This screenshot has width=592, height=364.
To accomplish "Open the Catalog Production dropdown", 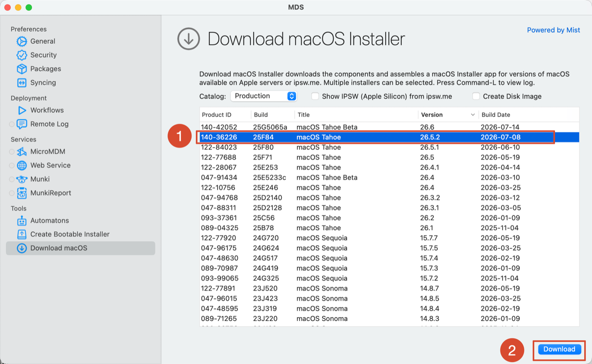I will pos(263,96).
